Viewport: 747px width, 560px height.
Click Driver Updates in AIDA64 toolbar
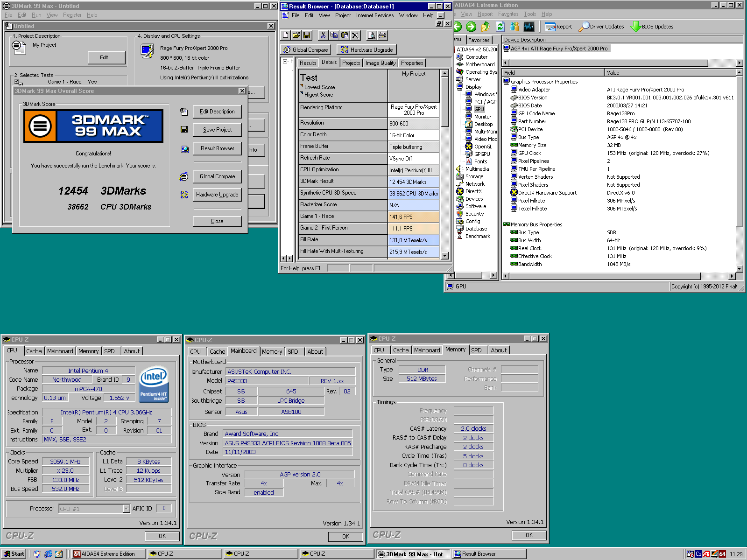[x=601, y=27]
